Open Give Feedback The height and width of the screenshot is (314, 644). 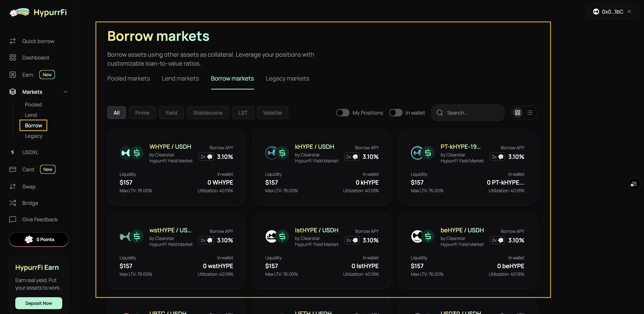[x=40, y=219]
